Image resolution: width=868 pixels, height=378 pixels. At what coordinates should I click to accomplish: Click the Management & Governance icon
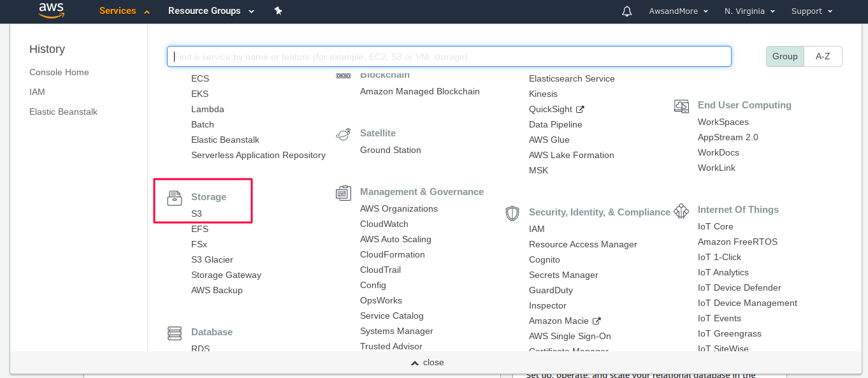[344, 193]
